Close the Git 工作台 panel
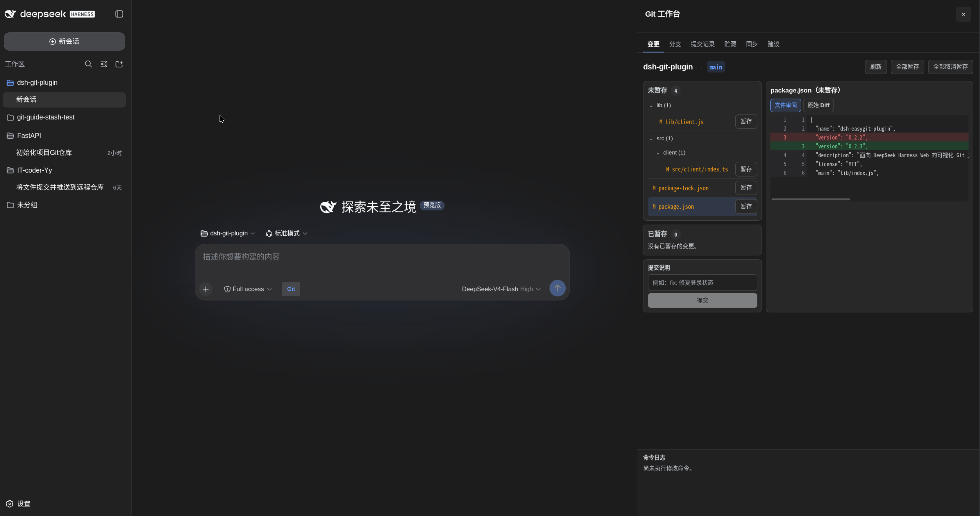Image resolution: width=980 pixels, height=516 pixels. [x=963, y=14]
